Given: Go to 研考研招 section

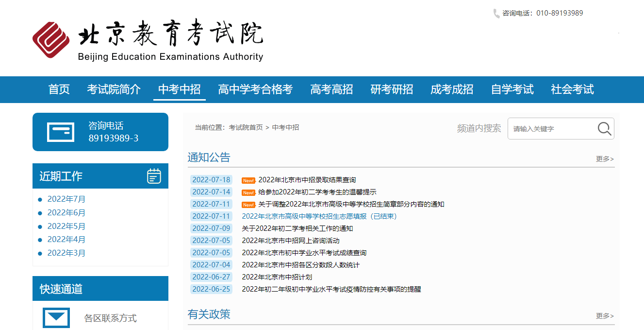Looking at the screenshot, I should click(x=392, y=89).
